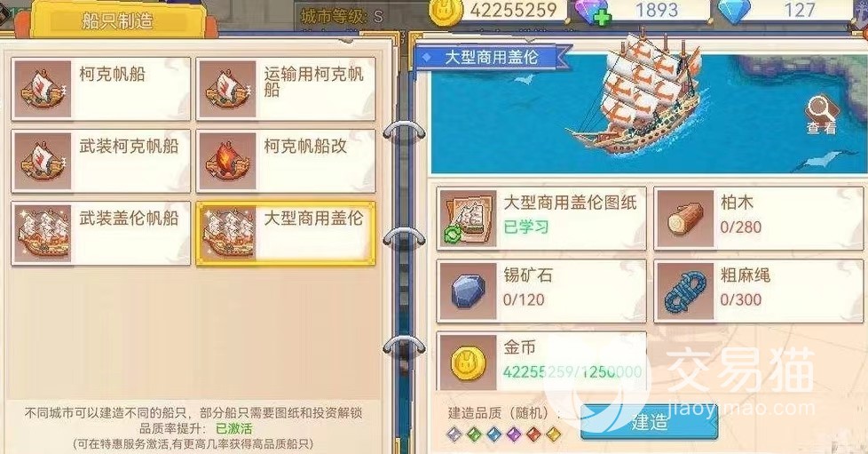The width and height of the screenshot is (868, 454).
Task: Select 运输用柯克帆船 from ship list
Action: (286, 89)
